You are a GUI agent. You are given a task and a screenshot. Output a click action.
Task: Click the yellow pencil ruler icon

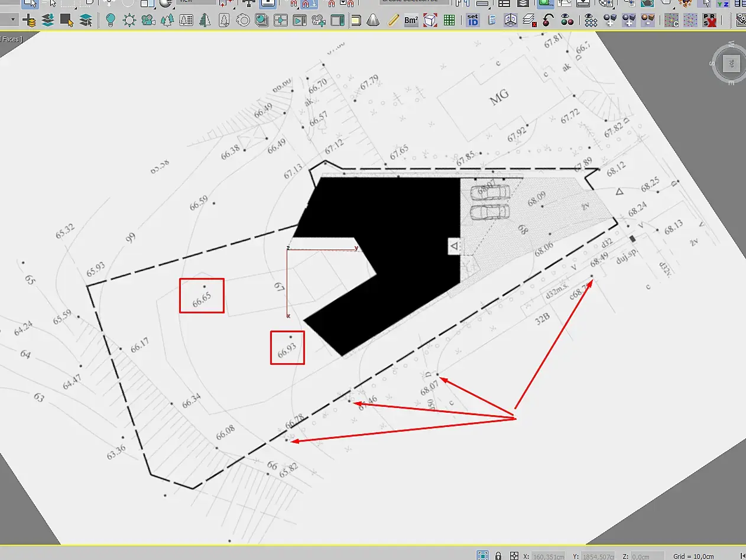393,21
